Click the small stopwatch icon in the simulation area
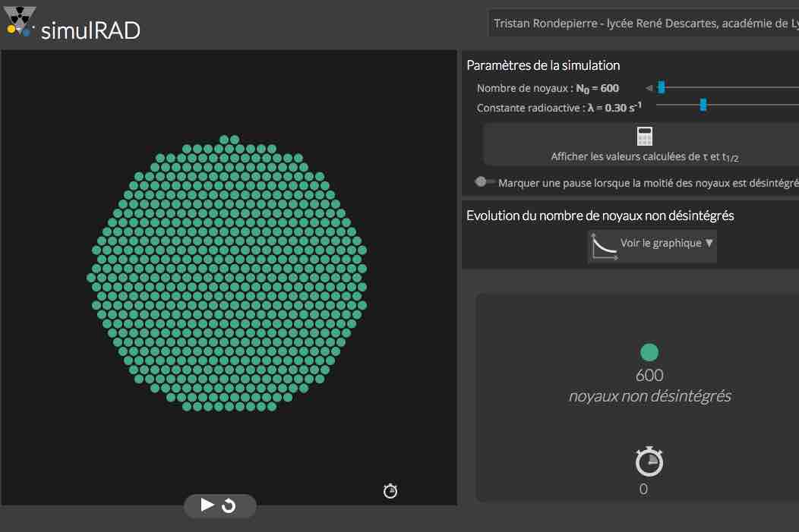799x532 pixels. (390, 491)
